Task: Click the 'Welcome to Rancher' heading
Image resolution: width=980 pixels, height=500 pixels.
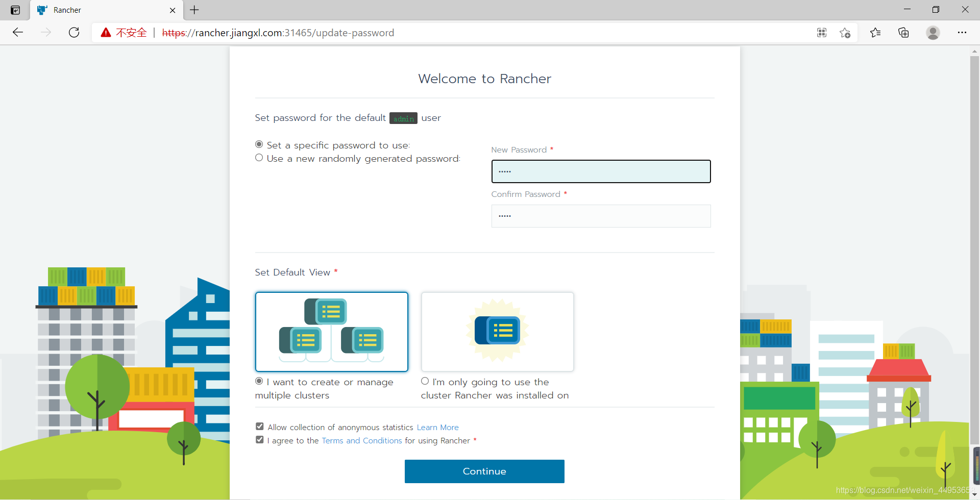Action: point(484,79)
